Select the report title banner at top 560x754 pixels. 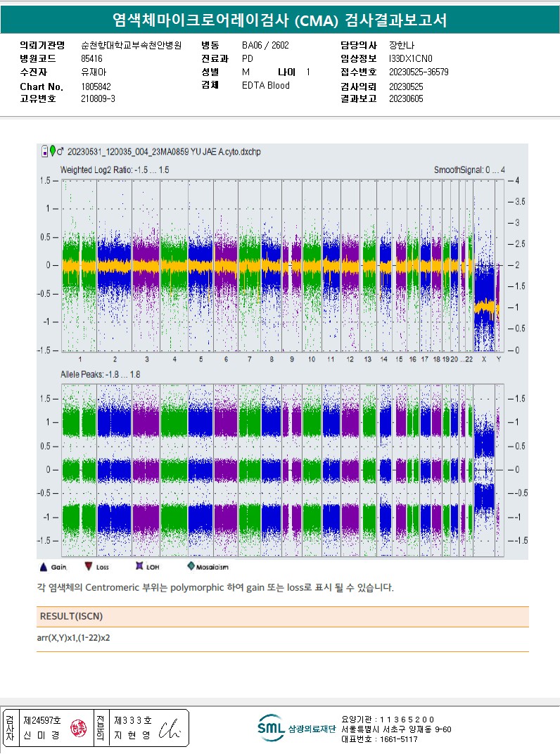[x=280, y=20]
